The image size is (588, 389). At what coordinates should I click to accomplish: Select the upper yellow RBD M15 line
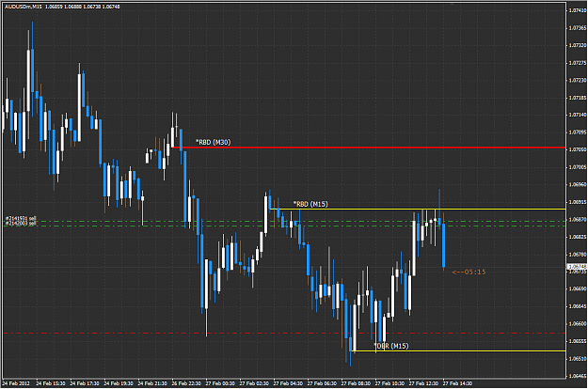[x=418, y=209]
